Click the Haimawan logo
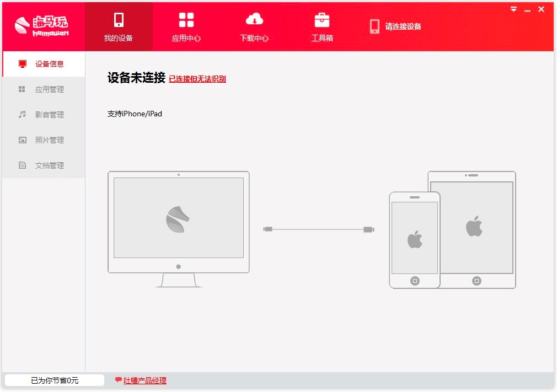557x392 pixels. [x=41, y=26]
